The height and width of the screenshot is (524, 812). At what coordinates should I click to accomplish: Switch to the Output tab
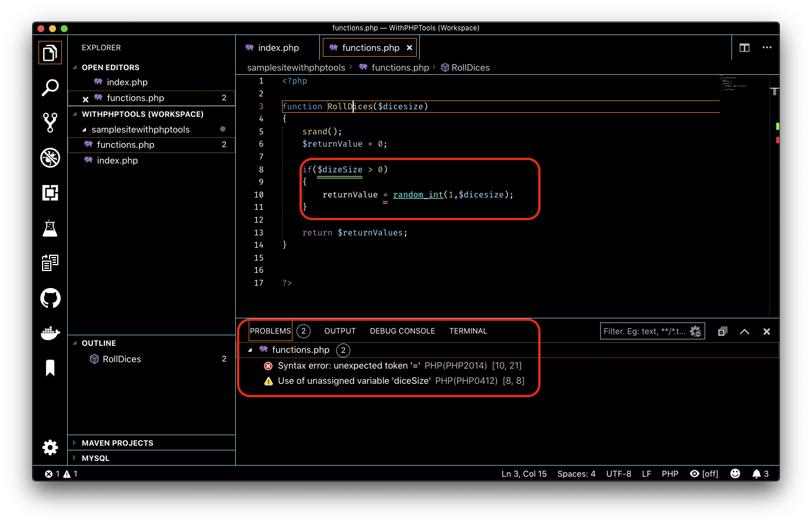340,331
